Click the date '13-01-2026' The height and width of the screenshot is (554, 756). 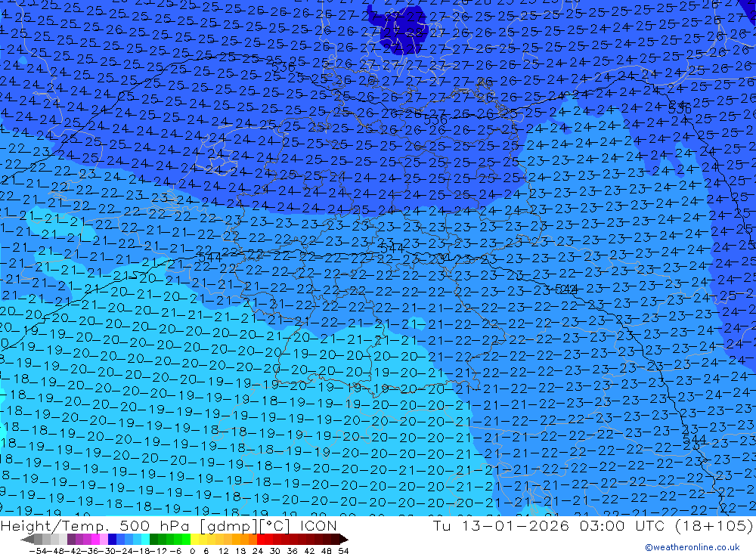point(515,525)
